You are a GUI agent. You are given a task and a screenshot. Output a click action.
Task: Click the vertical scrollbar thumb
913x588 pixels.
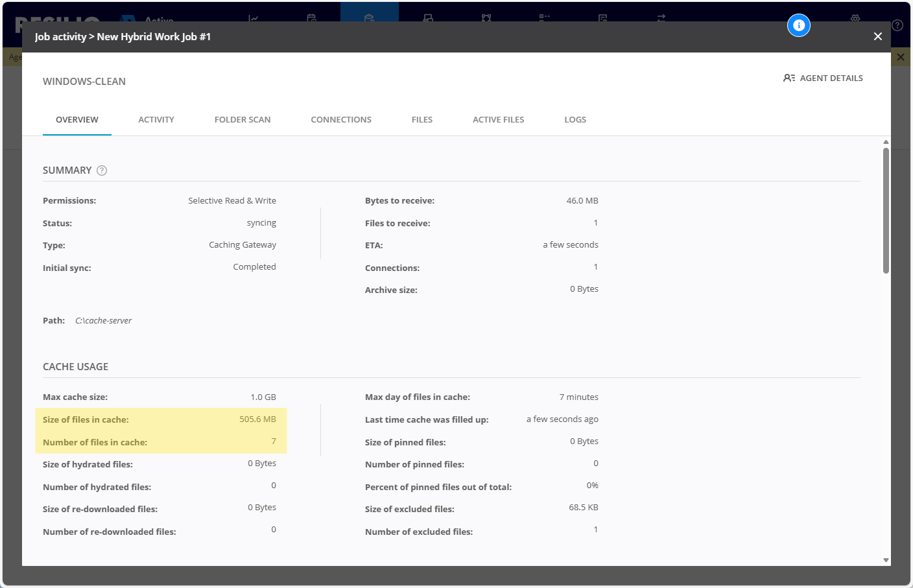tap(886, 211)
